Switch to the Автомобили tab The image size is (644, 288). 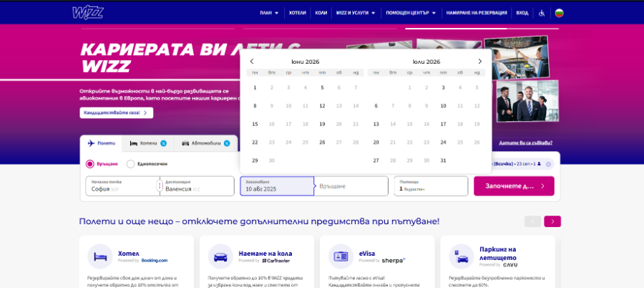[206, 143]
